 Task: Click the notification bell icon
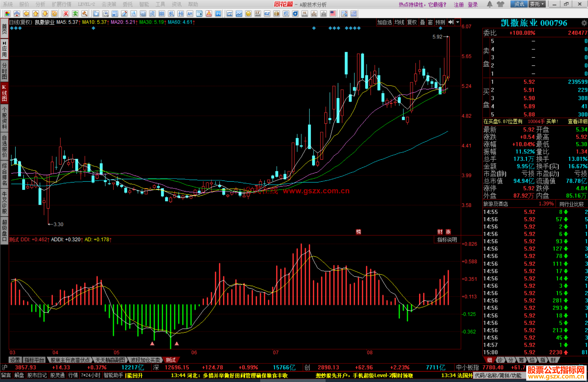pos(489,4)
